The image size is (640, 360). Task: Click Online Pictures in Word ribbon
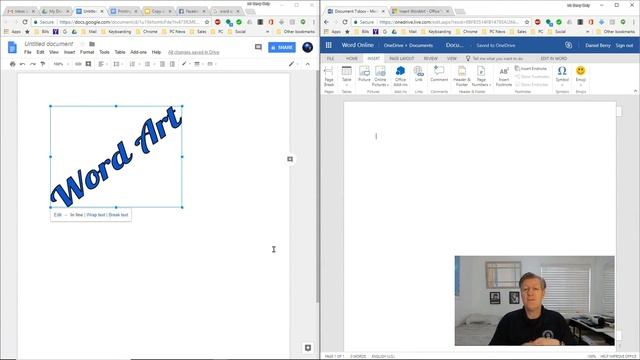tap(380, 76)
